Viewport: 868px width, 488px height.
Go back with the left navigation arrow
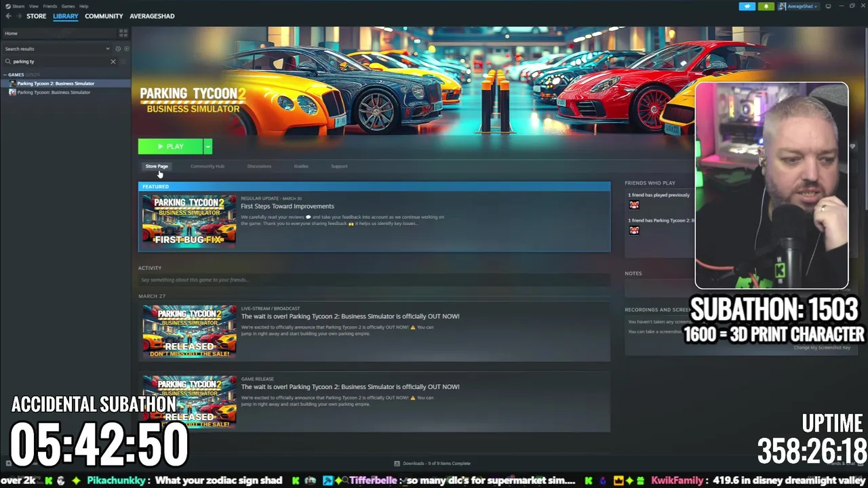pyautogui.click(x=8, y=16)
